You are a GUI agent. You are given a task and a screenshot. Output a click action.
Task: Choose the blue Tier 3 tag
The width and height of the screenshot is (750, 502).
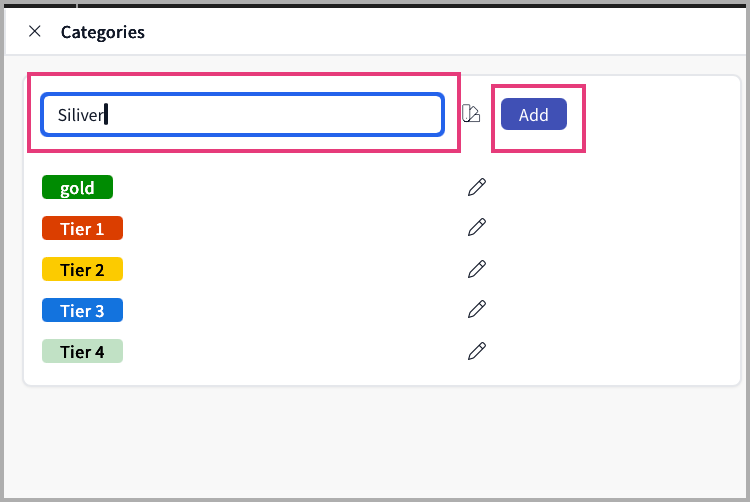(82, 310)
